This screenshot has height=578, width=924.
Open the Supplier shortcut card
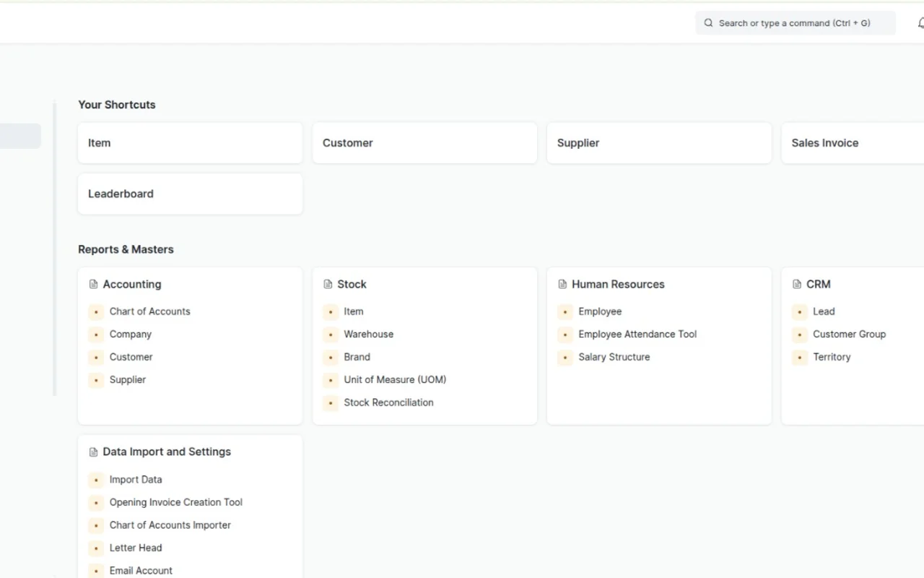pyautogui.click(x=659, y=143)
